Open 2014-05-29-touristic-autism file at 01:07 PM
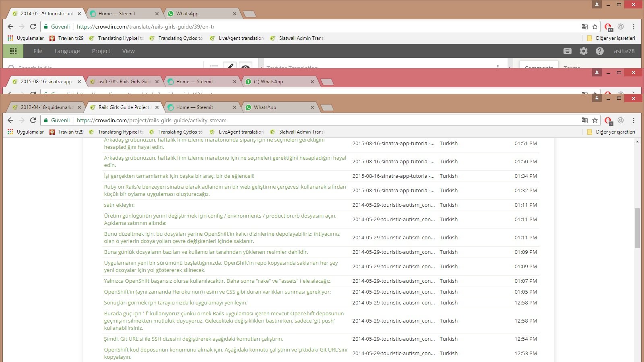Viewport: 644px width, 362px height. pyautogui.click(x=393, y=281)
